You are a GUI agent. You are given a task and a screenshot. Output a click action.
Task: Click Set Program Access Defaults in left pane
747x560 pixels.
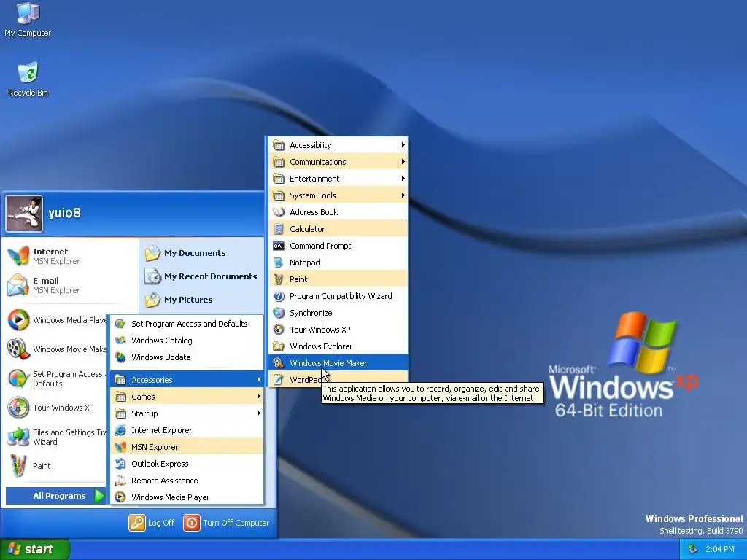tap(56, 378)
